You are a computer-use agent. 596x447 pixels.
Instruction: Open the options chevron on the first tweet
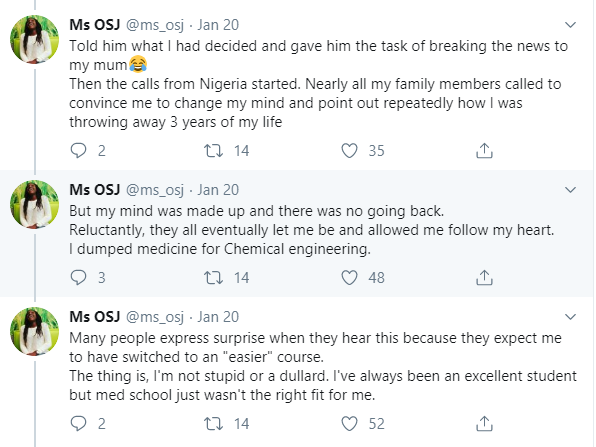coord(571,25)
